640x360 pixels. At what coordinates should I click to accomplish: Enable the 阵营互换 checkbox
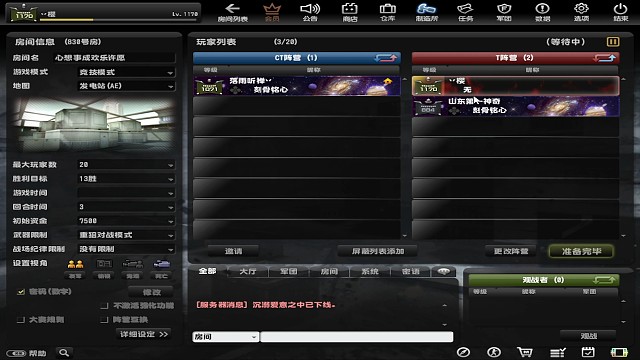tap(104, 320)
